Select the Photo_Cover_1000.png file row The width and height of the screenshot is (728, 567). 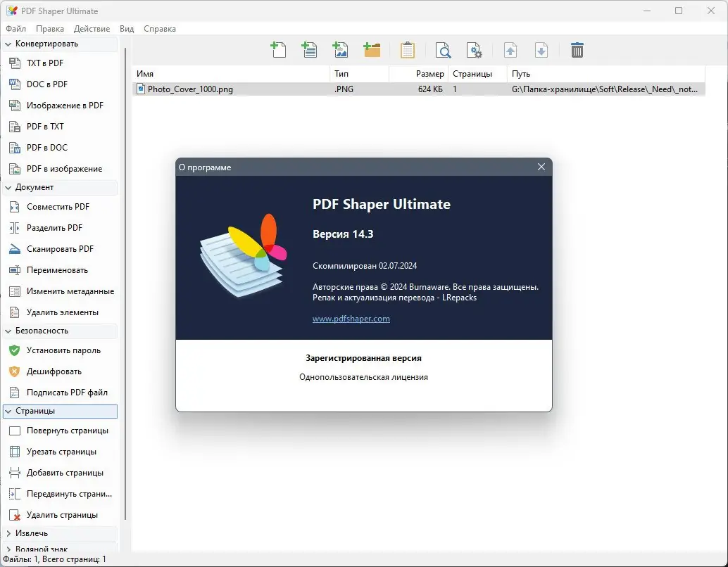point(419,89)
